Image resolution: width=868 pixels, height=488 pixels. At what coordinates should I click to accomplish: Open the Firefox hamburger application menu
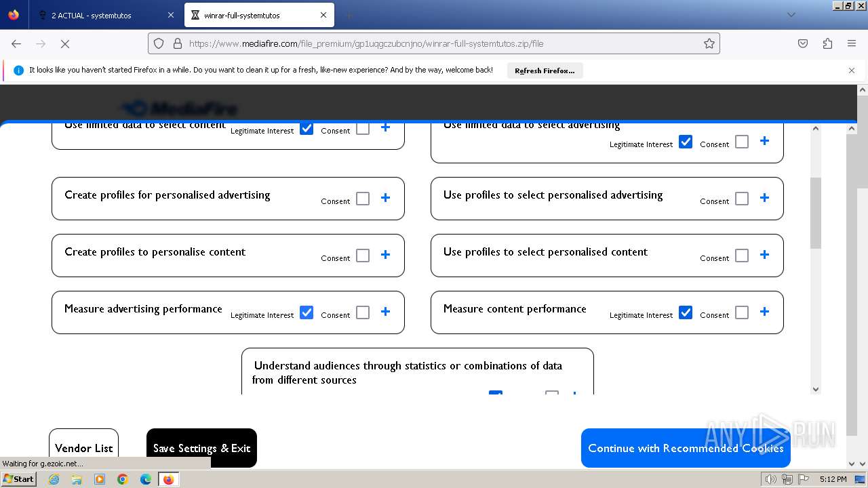(x=852, y=43)
